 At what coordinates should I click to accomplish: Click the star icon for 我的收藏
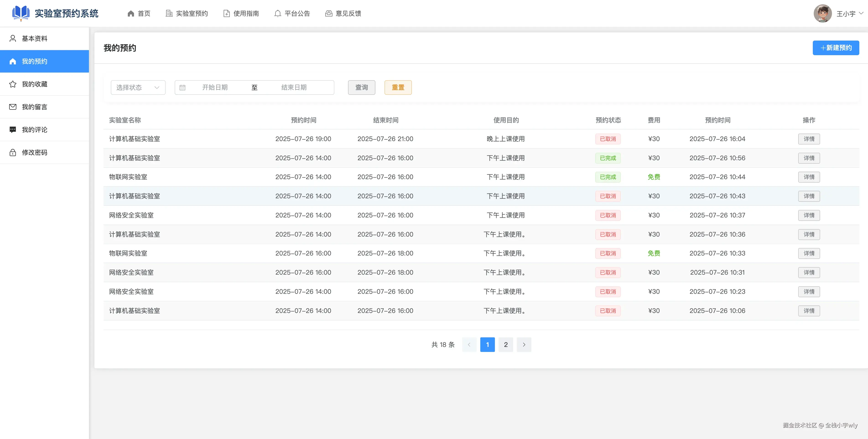coord(13,84)
